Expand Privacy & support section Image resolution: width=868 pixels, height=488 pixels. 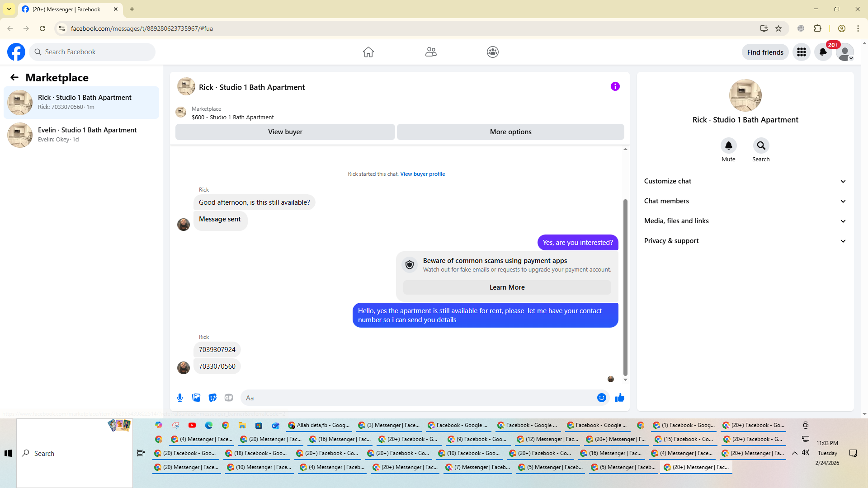point(745,241)
